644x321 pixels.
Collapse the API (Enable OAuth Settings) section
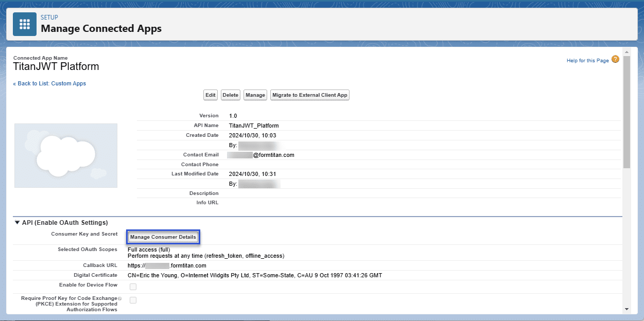pyautogui.click(x=16, y=222)
